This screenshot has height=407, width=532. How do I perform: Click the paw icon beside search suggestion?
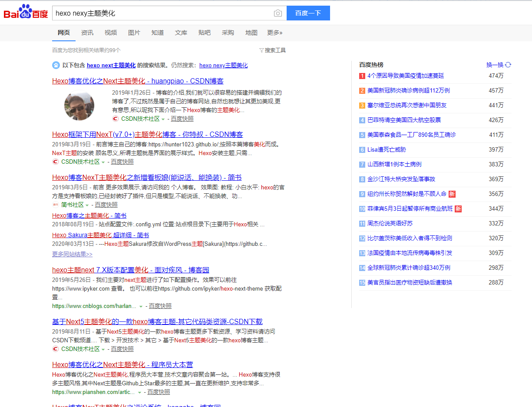click(x=56, y=65)
